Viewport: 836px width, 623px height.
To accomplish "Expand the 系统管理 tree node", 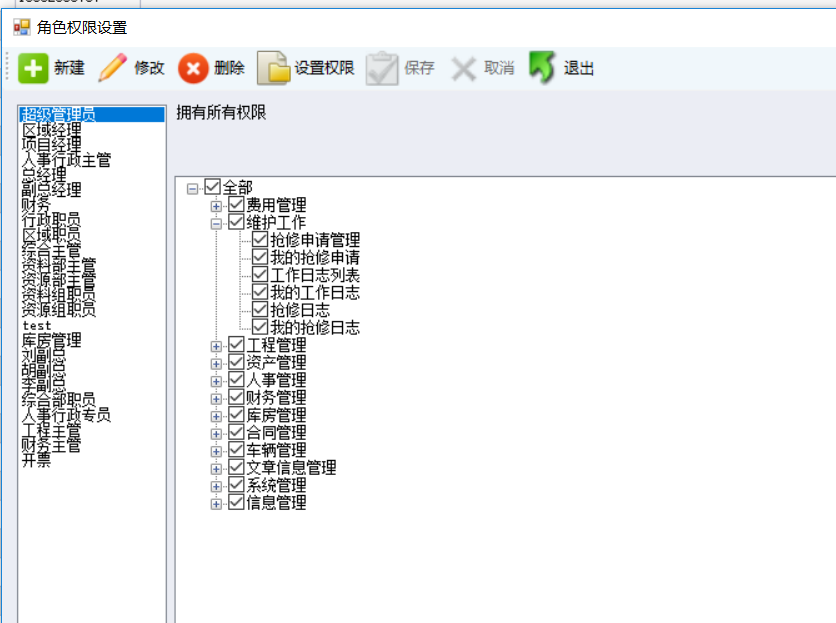I will (216, 485).
